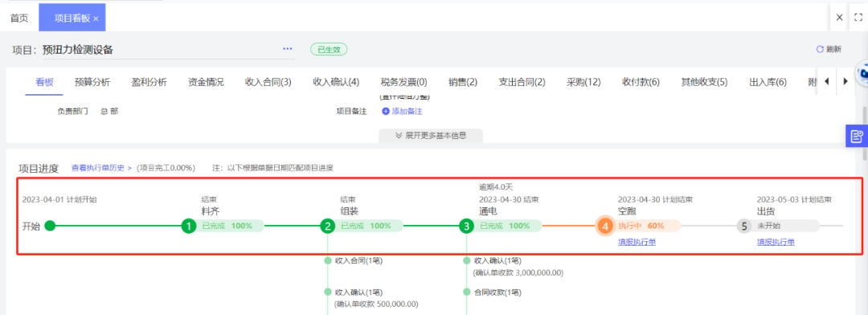Click 填报执行单 under 空跑
The height and width of the screenshot is (315, 868).
click(x=637, y=242)
